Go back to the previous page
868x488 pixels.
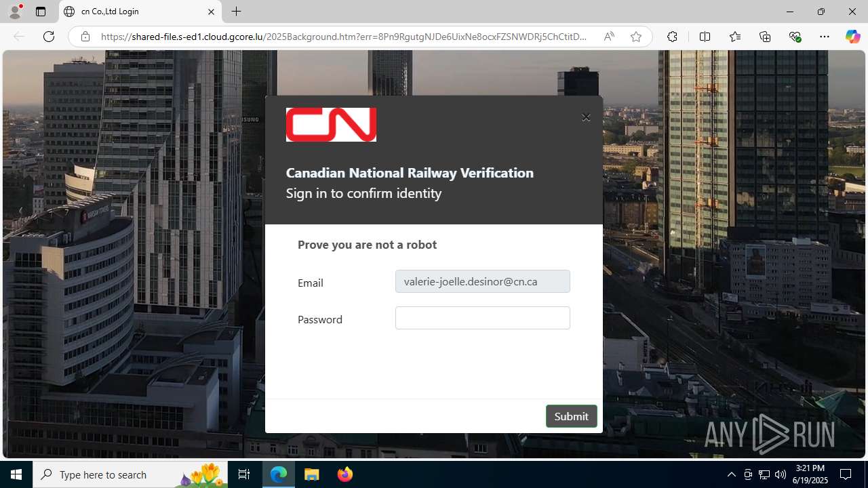pos(19,37)
